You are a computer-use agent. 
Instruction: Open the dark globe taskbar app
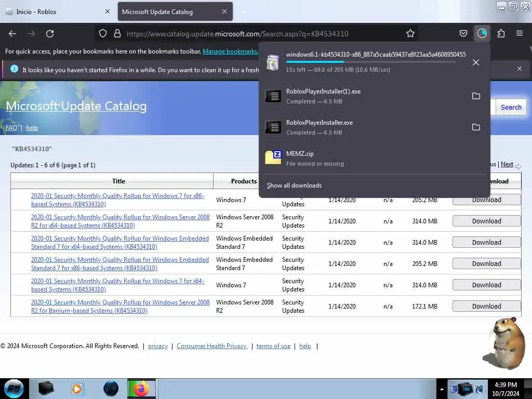(111, 389)
